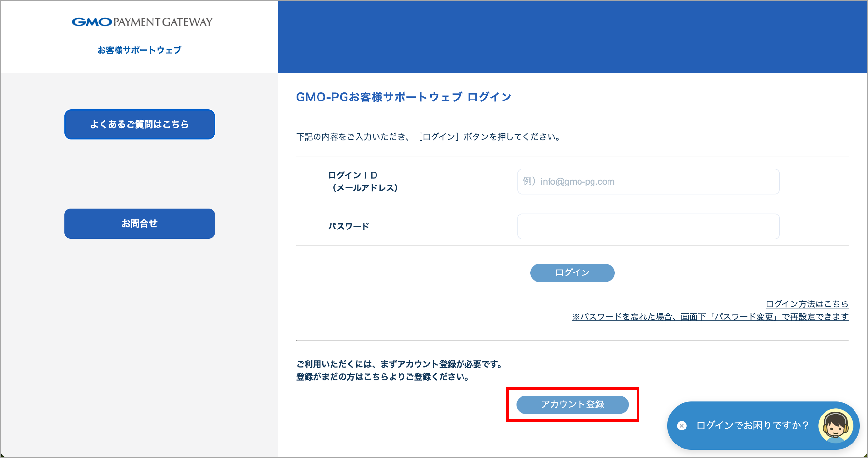Open the よくあるご質問はこちら button
This screenshot has width=868, height=458.
coord(139,124)
